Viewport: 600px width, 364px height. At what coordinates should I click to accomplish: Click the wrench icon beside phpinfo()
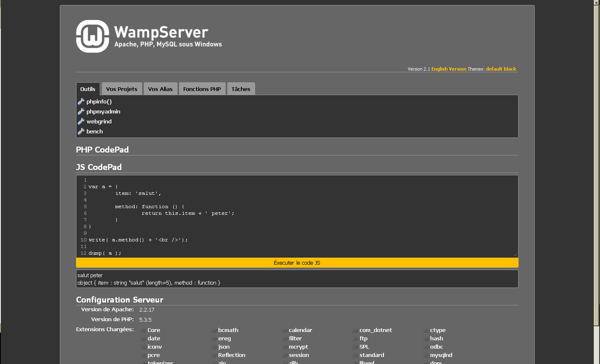pos(81,101)
